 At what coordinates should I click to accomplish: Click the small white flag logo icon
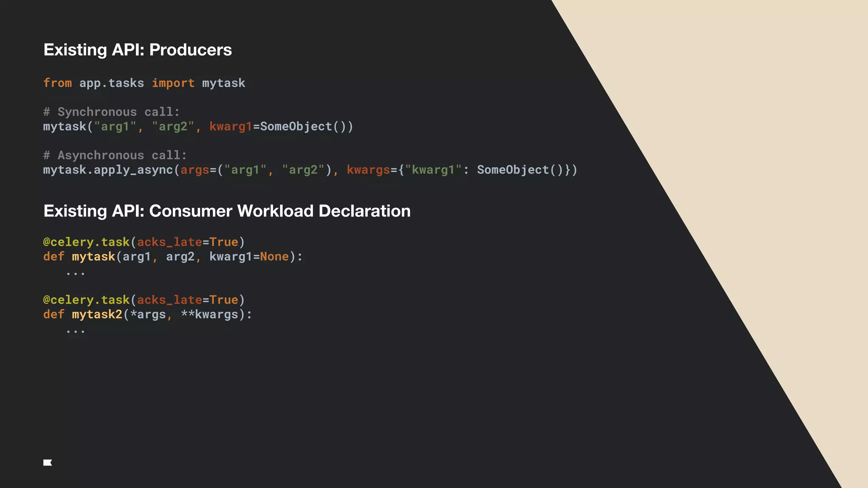(x=47, y=463)
